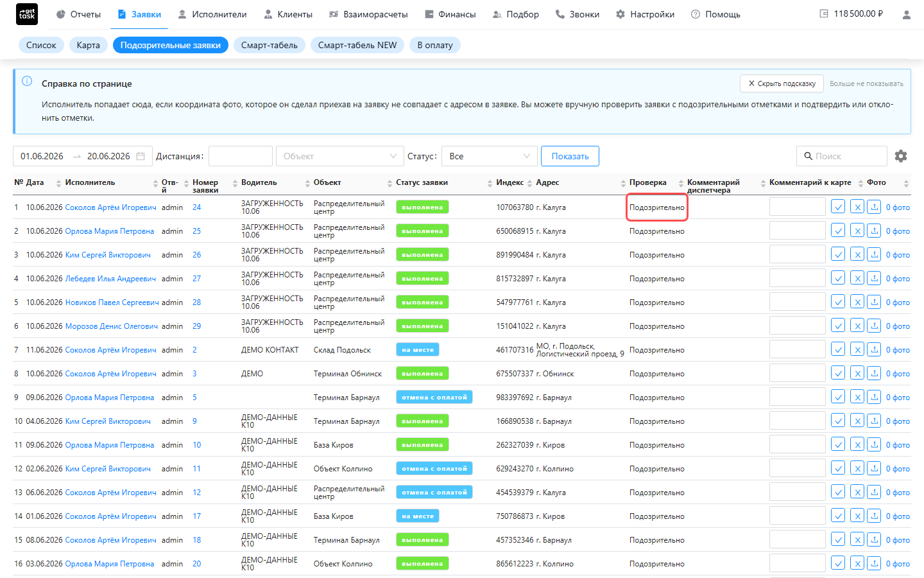Hide the hint with Скрыть подсказку
This screenshot has height=578, width=924.
(x=782, y=83)
